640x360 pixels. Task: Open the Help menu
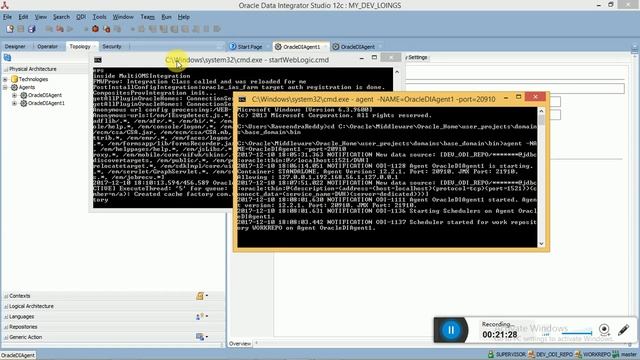click(x=184, y=17)
